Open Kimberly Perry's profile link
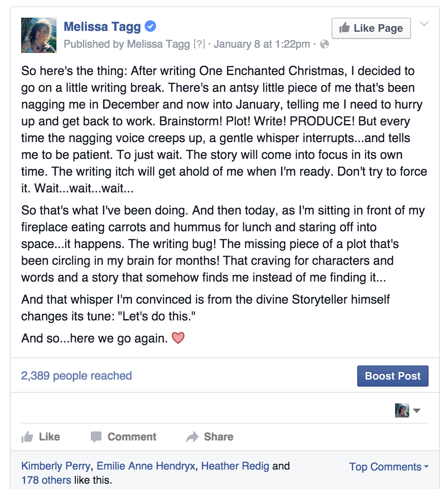 pyautogui.click(x=56, y=466)
